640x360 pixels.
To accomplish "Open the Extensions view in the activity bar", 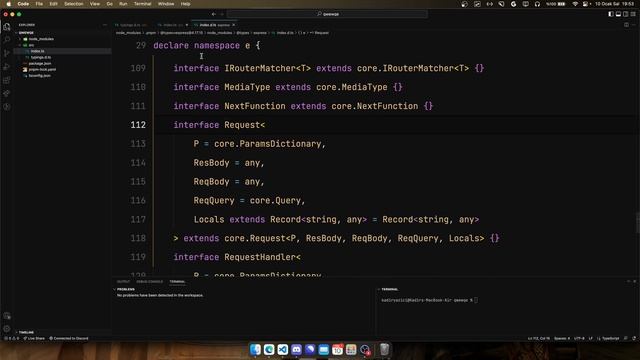I will pos(7,80).
